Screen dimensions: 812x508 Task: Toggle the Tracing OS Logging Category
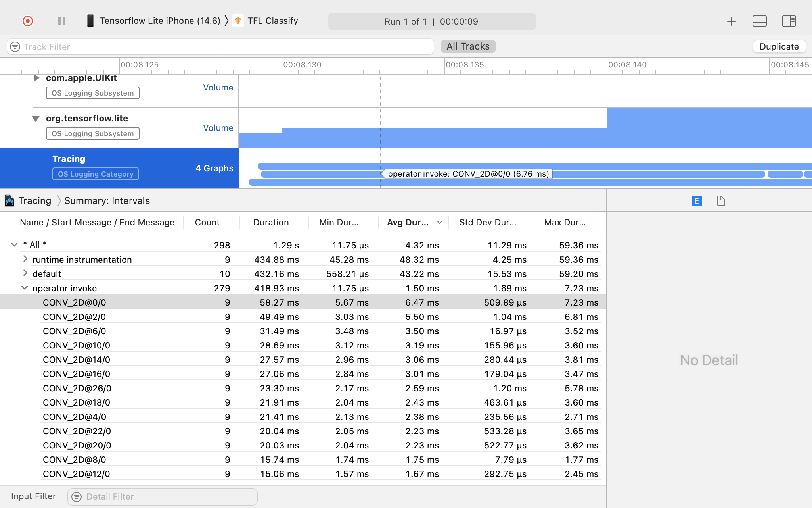[95, 174]
